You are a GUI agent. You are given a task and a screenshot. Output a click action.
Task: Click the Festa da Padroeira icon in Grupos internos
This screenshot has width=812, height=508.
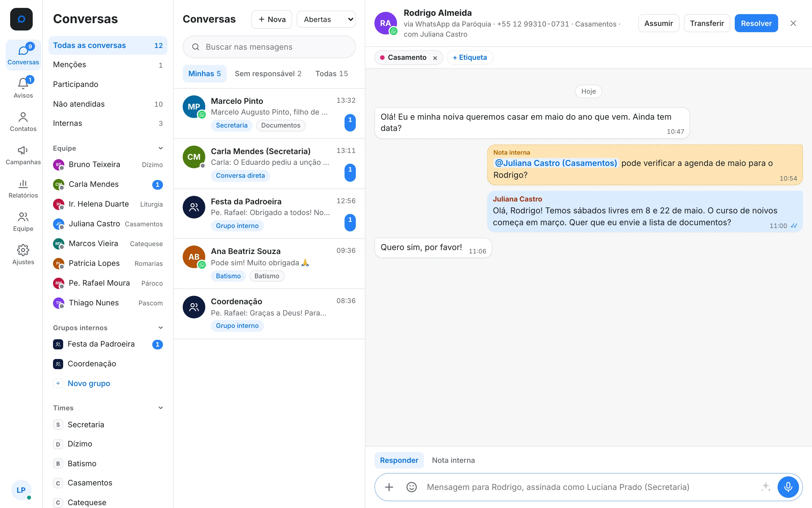pyautogui.click(x=58, y=344)
